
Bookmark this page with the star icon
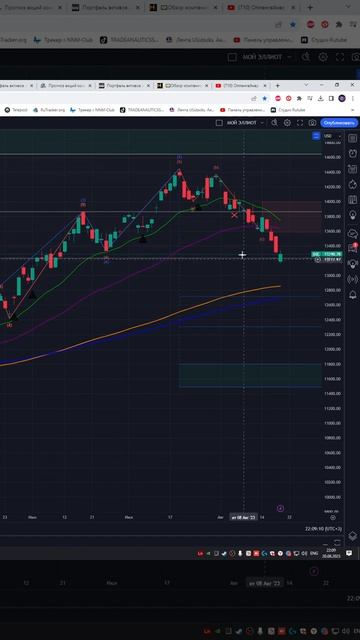click(x=265, y=98)
